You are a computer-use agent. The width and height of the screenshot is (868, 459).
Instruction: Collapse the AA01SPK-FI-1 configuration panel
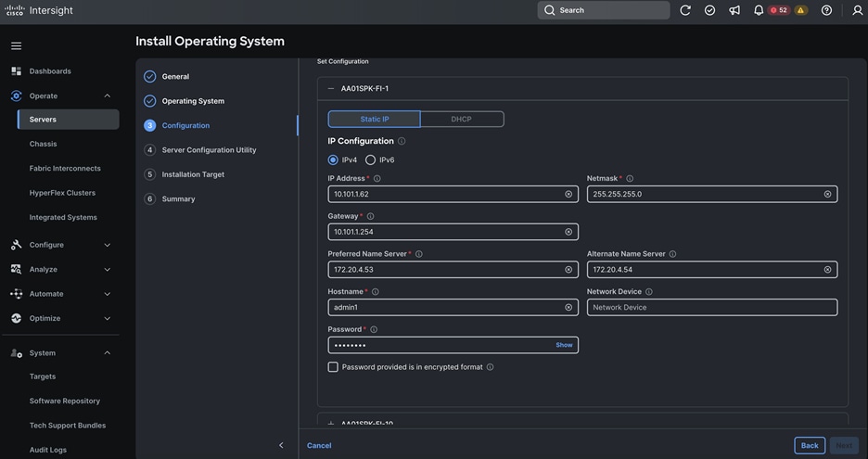(331, 89)
